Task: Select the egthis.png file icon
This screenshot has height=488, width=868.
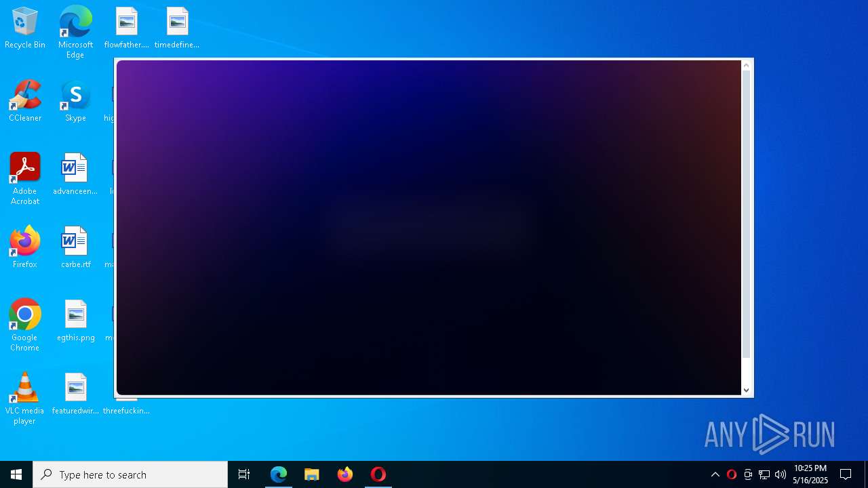Action: coord(75,321)
